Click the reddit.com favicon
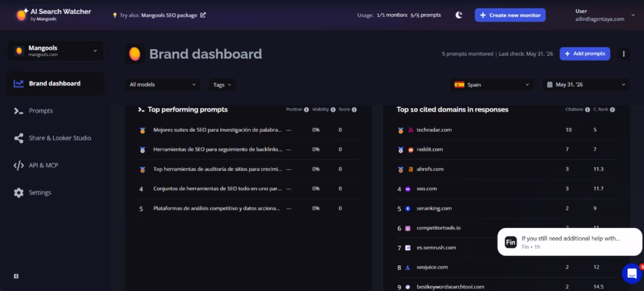The height and width of the screenshot is (291, 644). [x=410, y=150]
